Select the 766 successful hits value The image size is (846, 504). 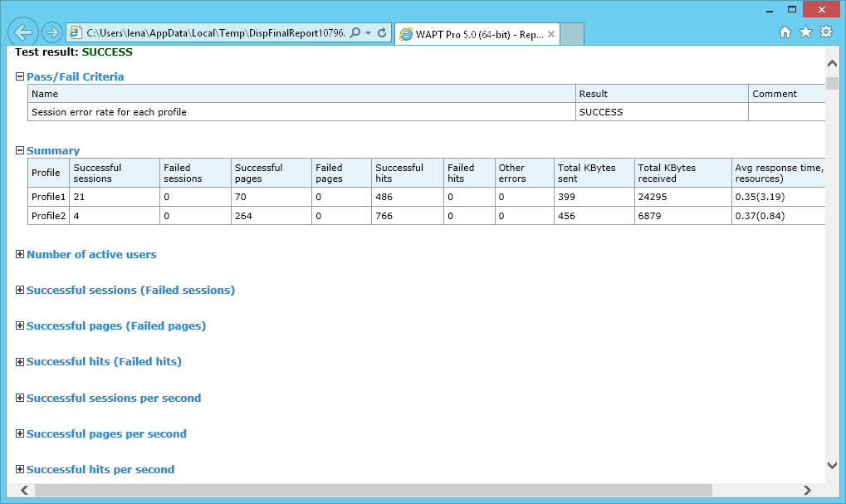pos(384,215)
